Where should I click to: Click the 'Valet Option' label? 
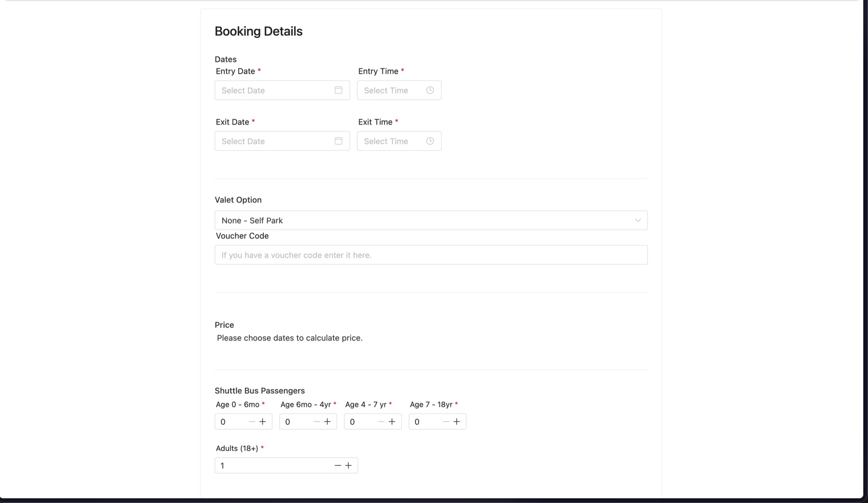tap(238, 200)
